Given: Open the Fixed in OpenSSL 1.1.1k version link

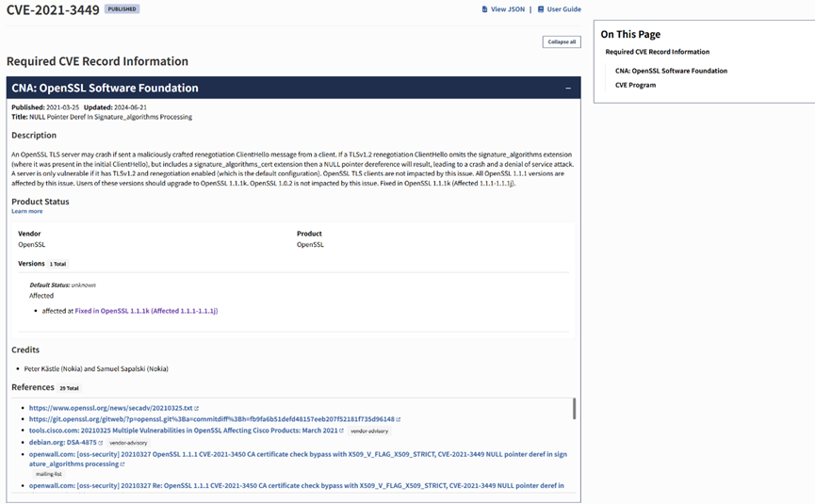Looking at the screenshot, I should click(146, 311).
